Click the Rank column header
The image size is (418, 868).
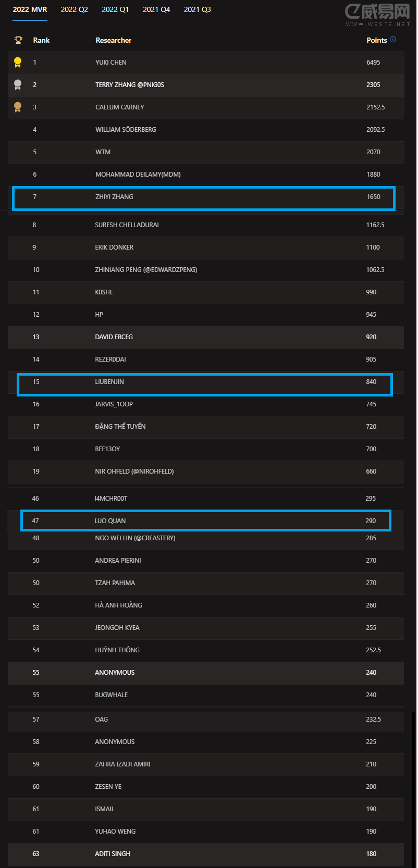41,40
